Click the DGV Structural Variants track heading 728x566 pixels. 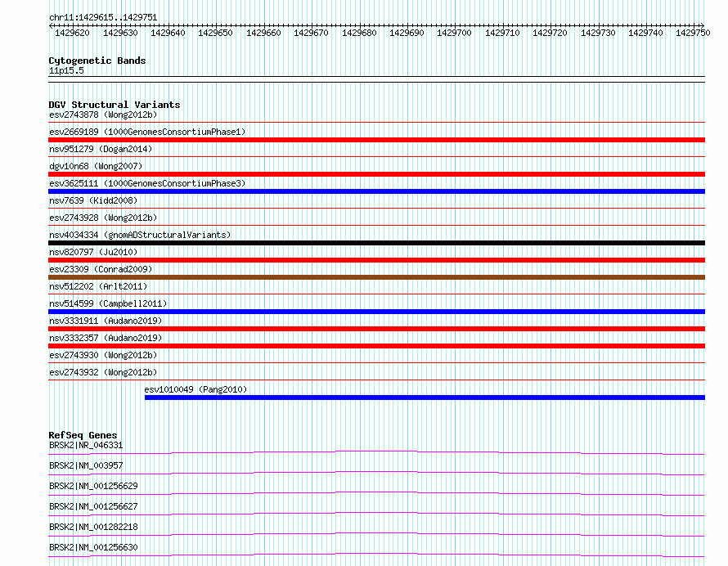coord(115,105)
